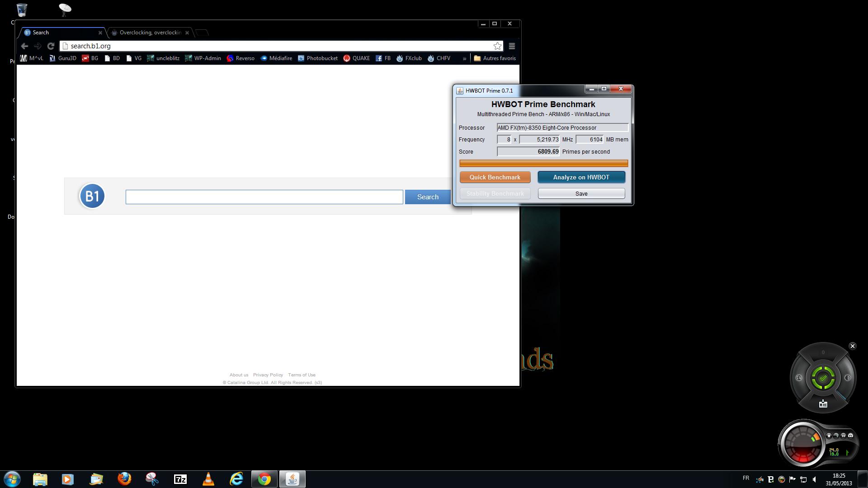Screen dimensions: 868x488
Task: Open the Recycle Bin on desktop
Action: pyautogui.click(x=21, y=10)
